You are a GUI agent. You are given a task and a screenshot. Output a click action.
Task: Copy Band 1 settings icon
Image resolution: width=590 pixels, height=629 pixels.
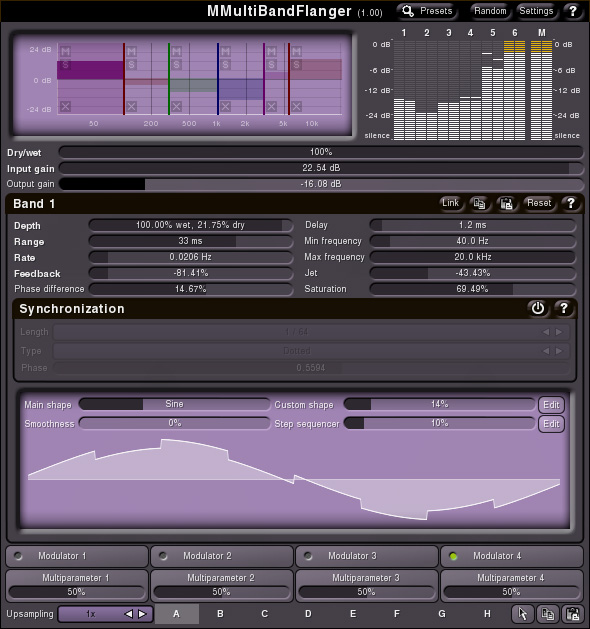point(479,203)
